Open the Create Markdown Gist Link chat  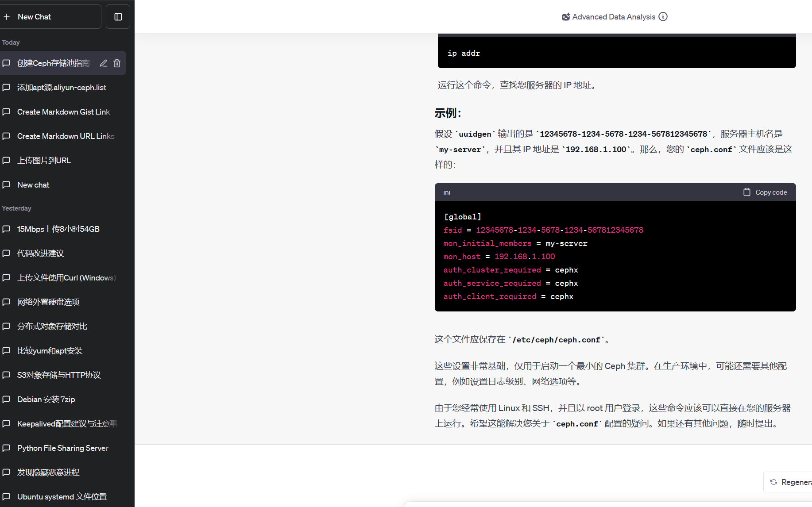(x=63, y=112)
